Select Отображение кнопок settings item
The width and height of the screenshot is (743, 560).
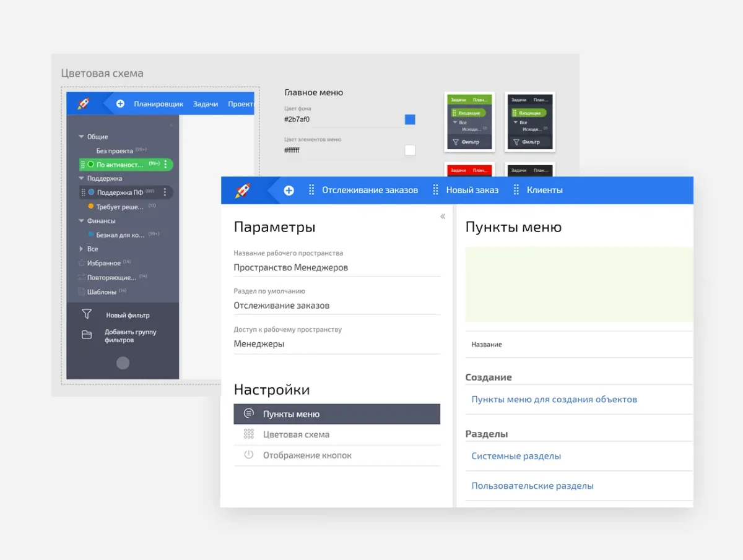pos(307,455)
